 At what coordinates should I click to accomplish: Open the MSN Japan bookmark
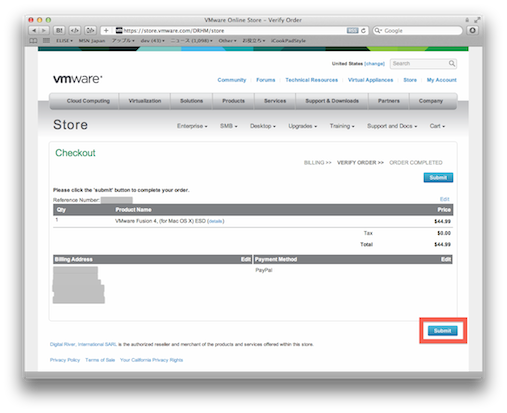[x=92, y=41]
